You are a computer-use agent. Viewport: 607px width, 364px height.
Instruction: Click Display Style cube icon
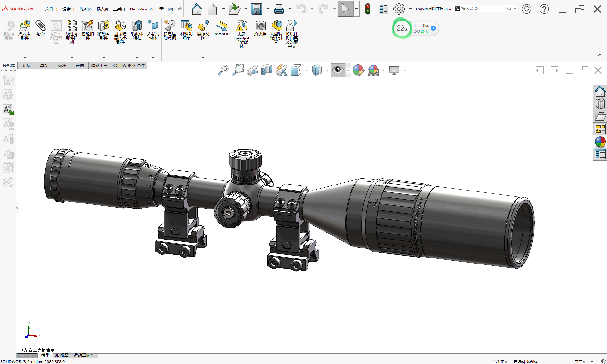tap(317, 70)
